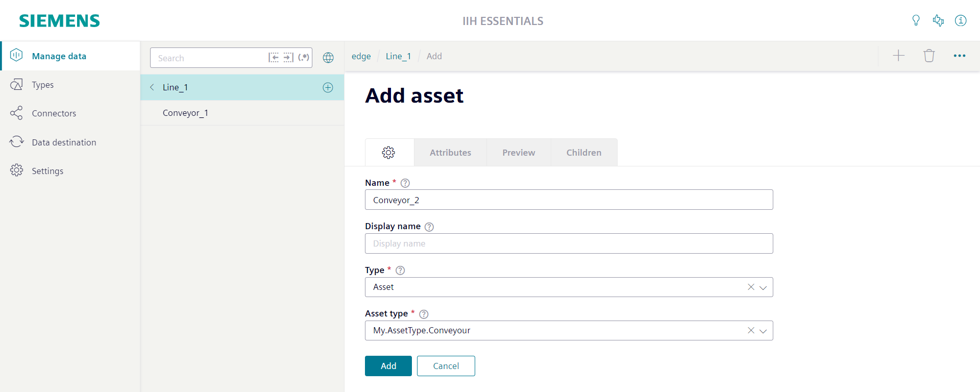Open help icon next to Asset type
The height and width of the screenshot is (392, 980).
tap(424, 314)
